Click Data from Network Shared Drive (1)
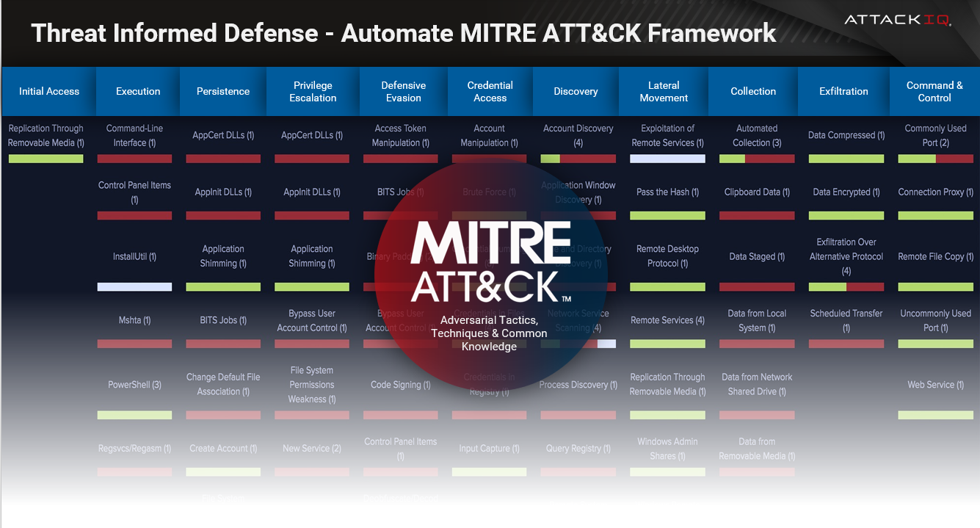The height and width of the screenshot is (528, 980). [757, 384]
